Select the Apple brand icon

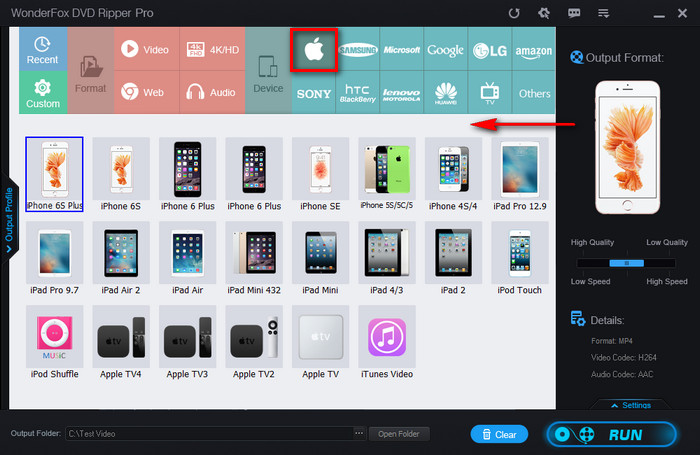coord(314,50)
